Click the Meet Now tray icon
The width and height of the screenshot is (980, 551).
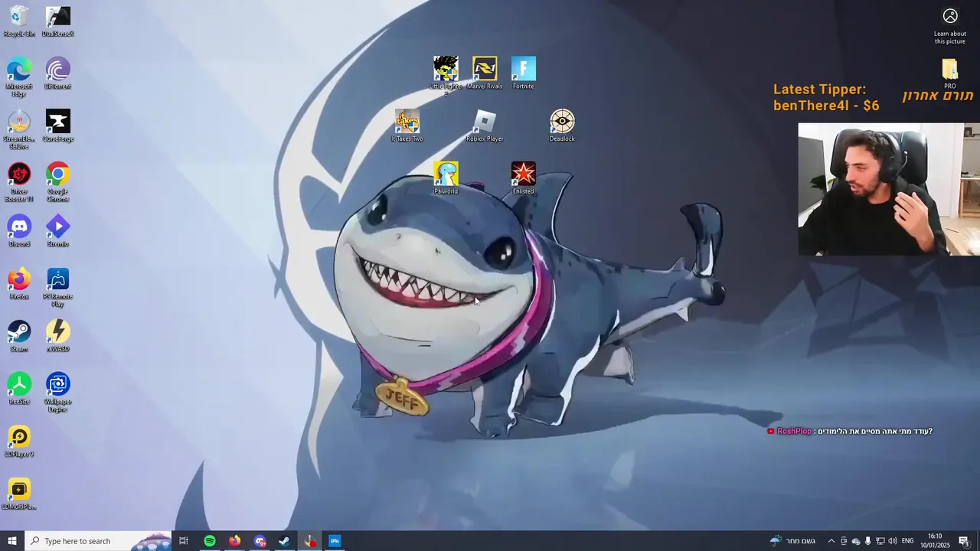tap(844, 541)
